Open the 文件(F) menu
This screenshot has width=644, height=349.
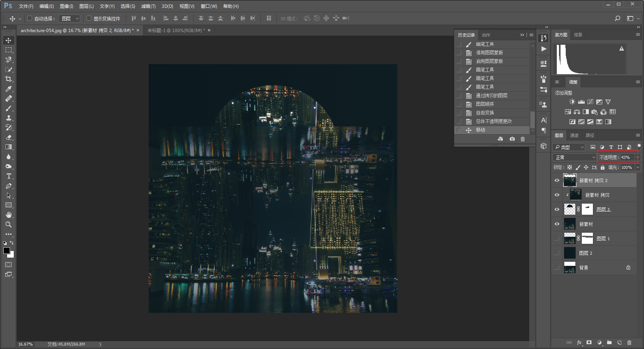pos(26,6)
